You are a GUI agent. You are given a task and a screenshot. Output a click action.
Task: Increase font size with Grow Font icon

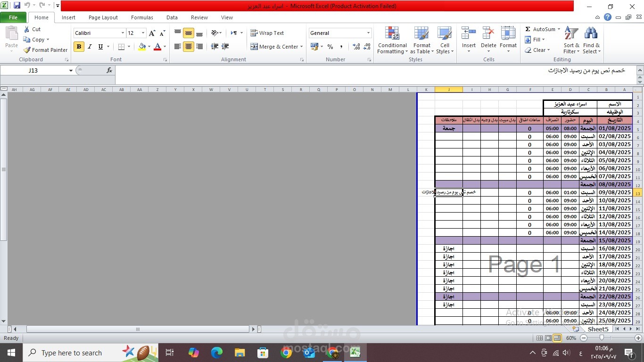152,33
